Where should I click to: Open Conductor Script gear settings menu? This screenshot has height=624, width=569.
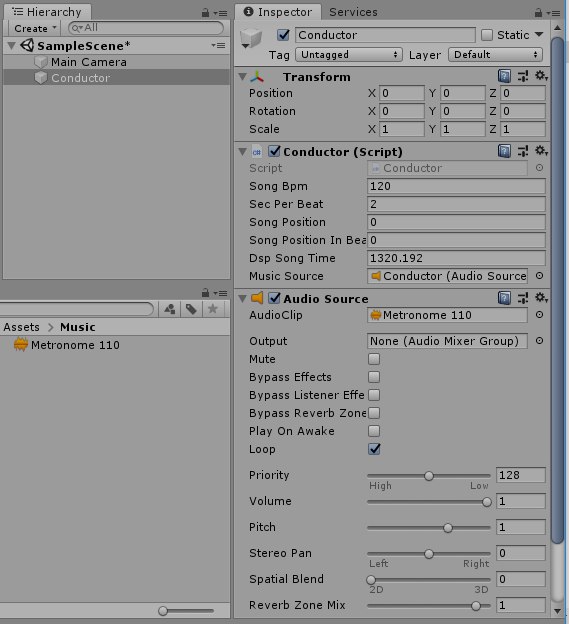click(x=541, y=150)
